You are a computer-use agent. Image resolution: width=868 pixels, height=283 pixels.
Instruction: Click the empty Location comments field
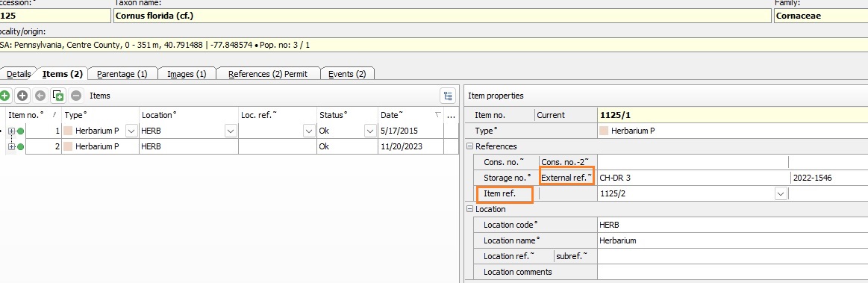(x=732, y=272)
